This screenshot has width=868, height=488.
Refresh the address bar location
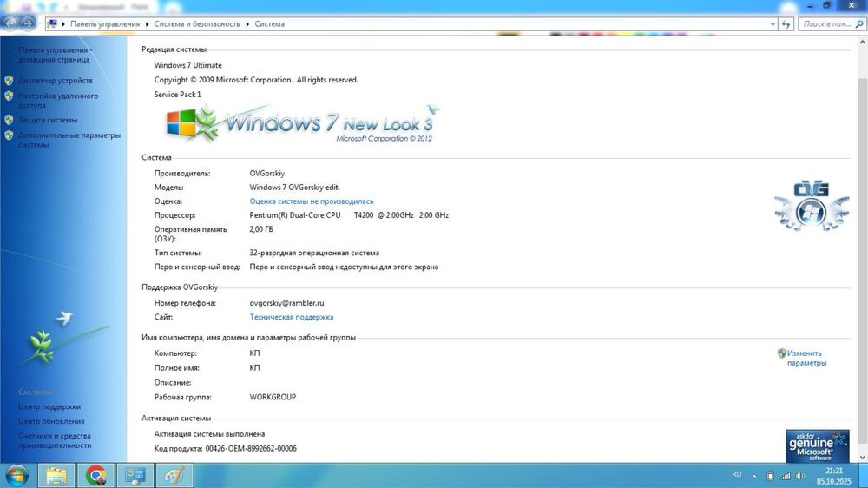tap(786, 23)
